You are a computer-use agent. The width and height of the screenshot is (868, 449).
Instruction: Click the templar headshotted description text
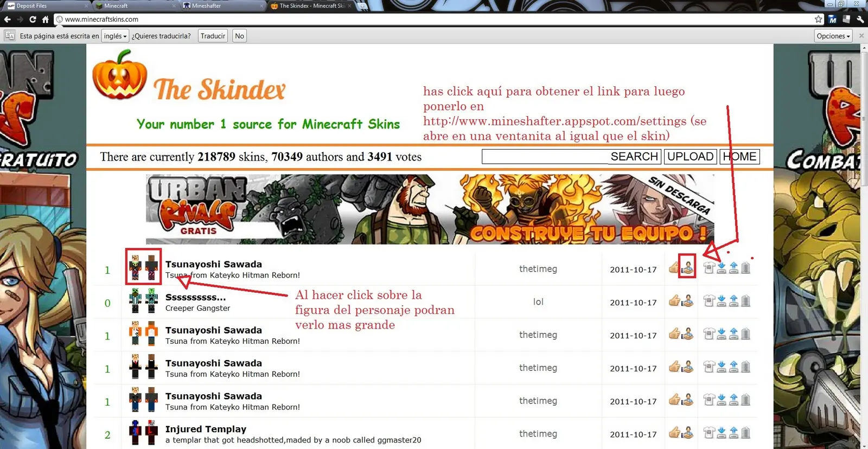coord(293,440)
